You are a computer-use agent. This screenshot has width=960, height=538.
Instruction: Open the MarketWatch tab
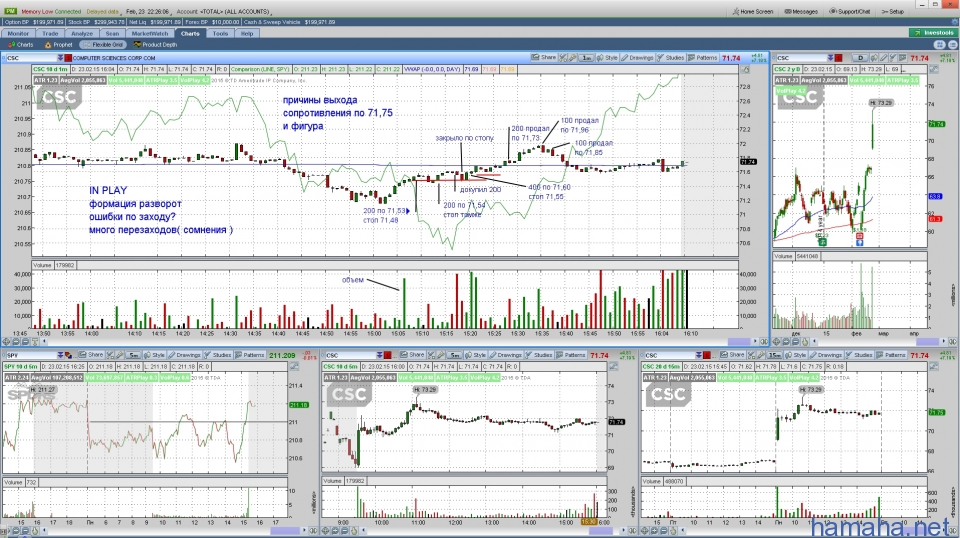[150, 34]
